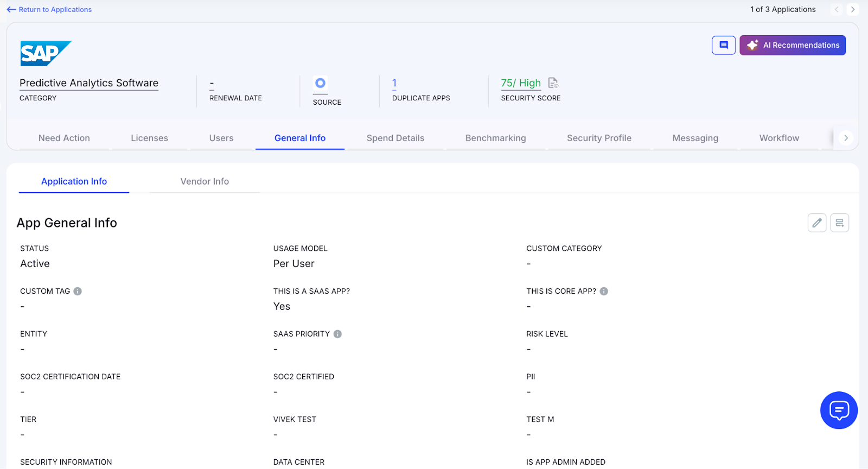The image size is (868, 469).
Task: Click the manage fields icon beside pencil
Action: 840,223
